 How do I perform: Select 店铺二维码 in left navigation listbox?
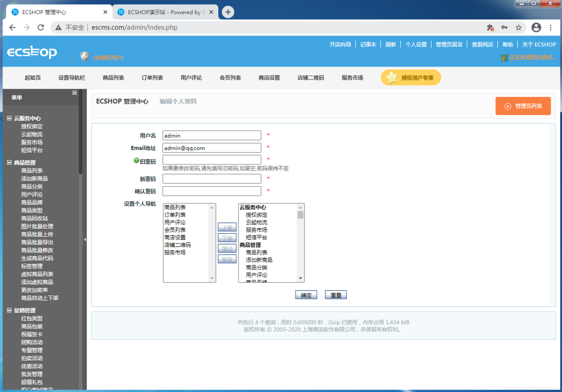(x=177, y=245)
